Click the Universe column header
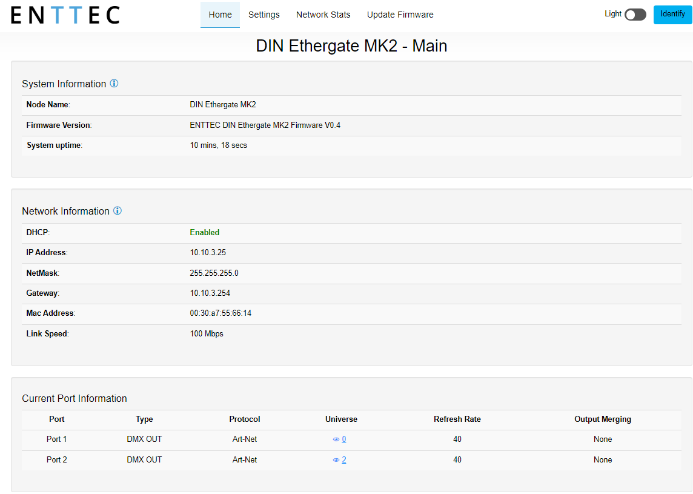 341,419
